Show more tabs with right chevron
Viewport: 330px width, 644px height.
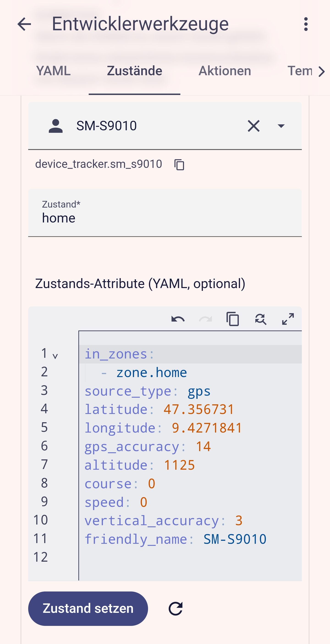[x=322, y=72]
